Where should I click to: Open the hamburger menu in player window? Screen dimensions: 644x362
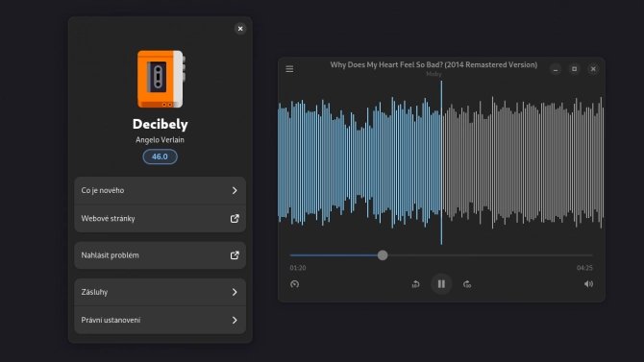tap(289, 69)
